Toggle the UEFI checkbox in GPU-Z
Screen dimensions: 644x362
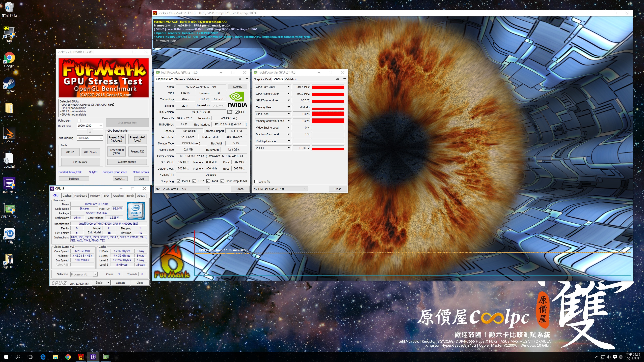237,112
